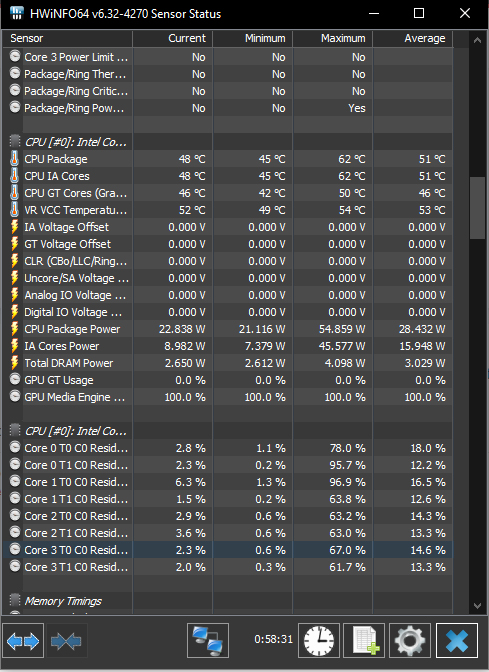
Task: Select the Package/Ring Thermal throttling row
Action: [228, 74]
